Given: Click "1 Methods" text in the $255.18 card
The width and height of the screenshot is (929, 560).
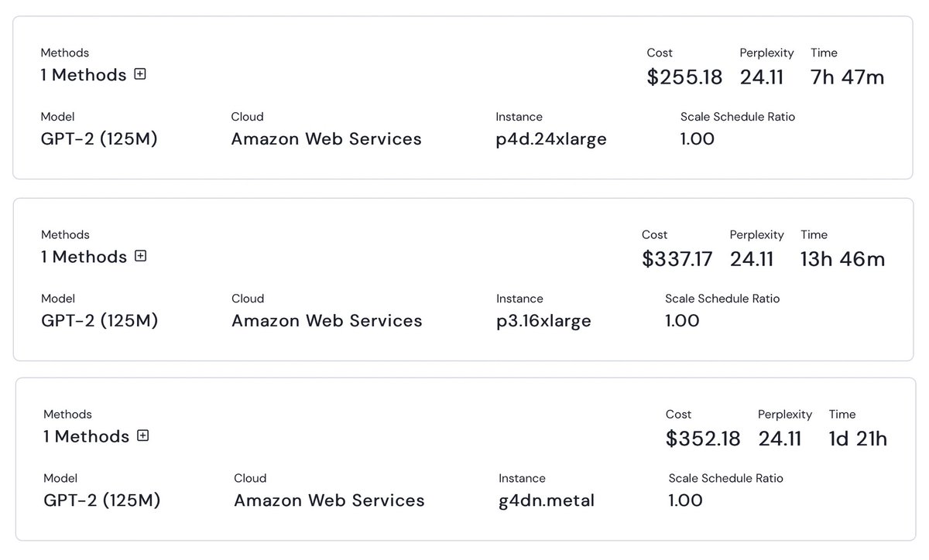Looking at the screenshot, I should [84, 75].
